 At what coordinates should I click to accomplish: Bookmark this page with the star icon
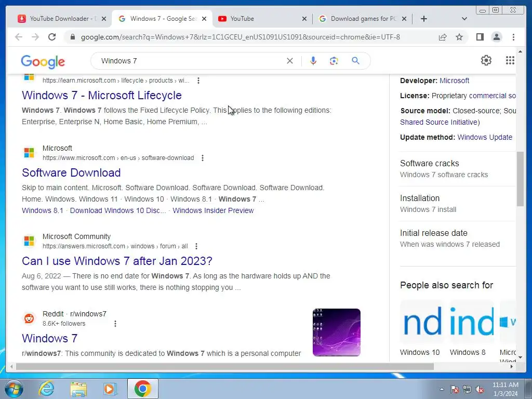point(459,37)
